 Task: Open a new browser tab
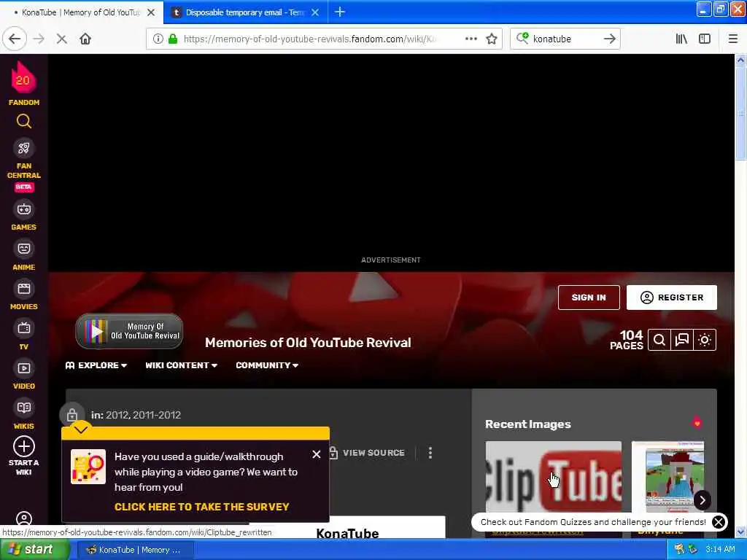tap(340, 12)
